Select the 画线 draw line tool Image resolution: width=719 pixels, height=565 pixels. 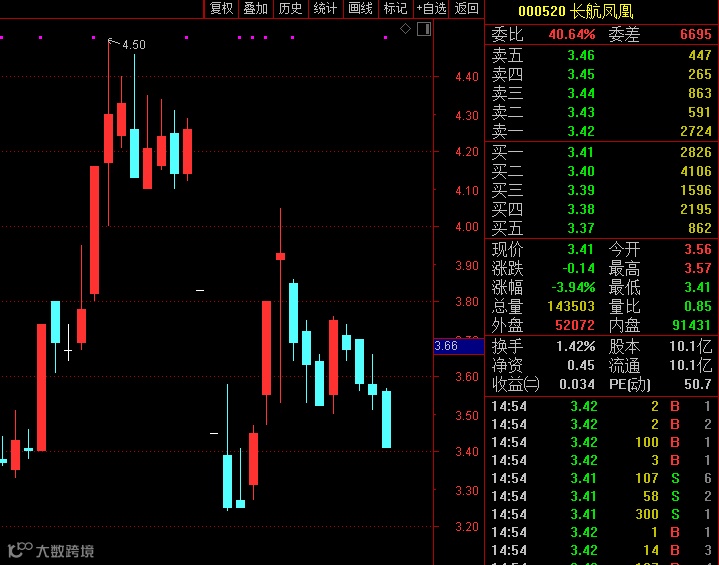point(360,9)
